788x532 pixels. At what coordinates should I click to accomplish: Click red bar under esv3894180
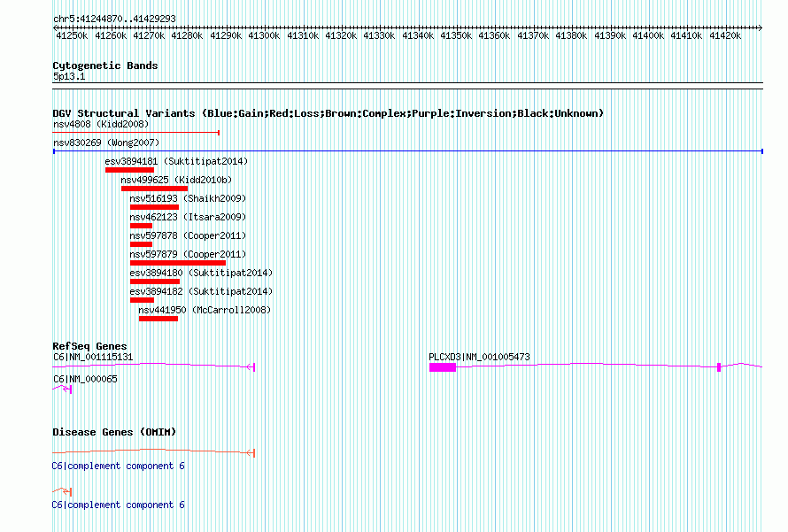tap(155, 281)
